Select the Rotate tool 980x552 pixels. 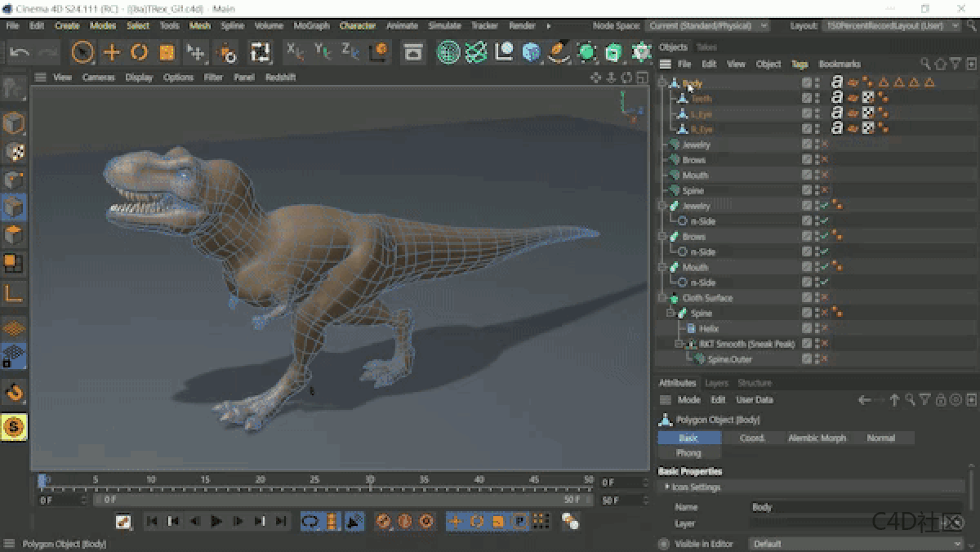pyautogui.click(x=136, y=52)
